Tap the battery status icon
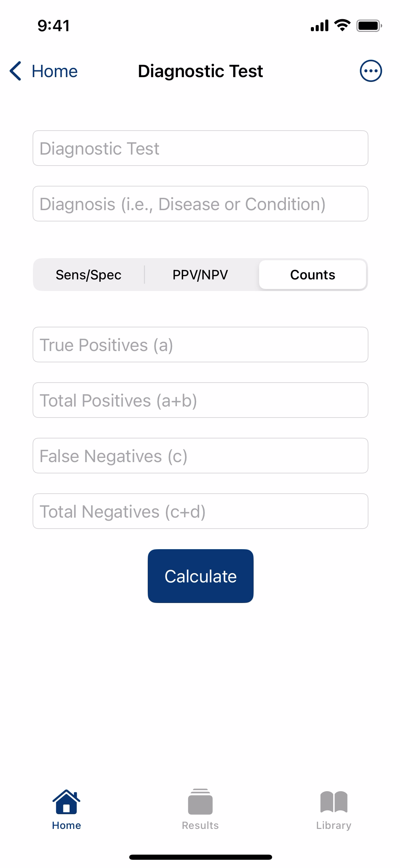This screenshot has width=401, height=868. pos(369,26)
